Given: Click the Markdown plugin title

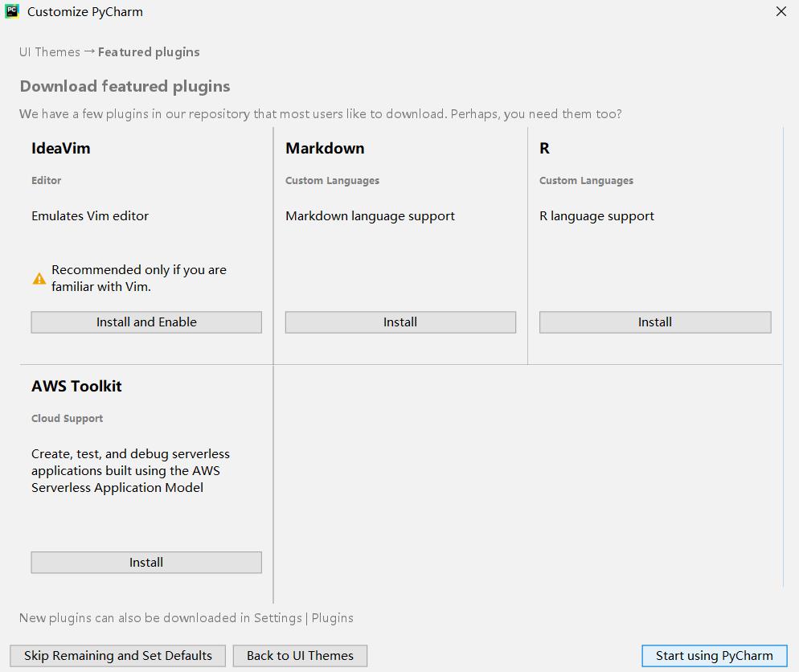Looking at the screenshot, I should tap(325, 148).
